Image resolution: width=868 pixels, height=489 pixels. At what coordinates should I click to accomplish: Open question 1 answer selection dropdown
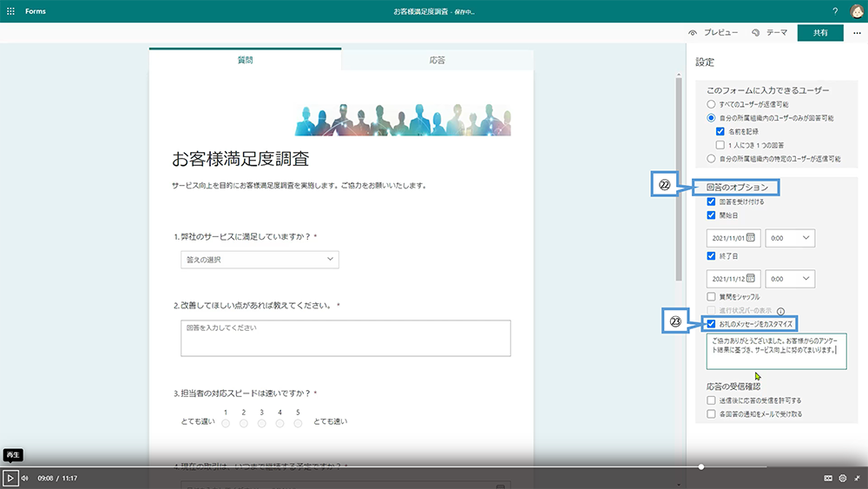[x=260, y=259]
